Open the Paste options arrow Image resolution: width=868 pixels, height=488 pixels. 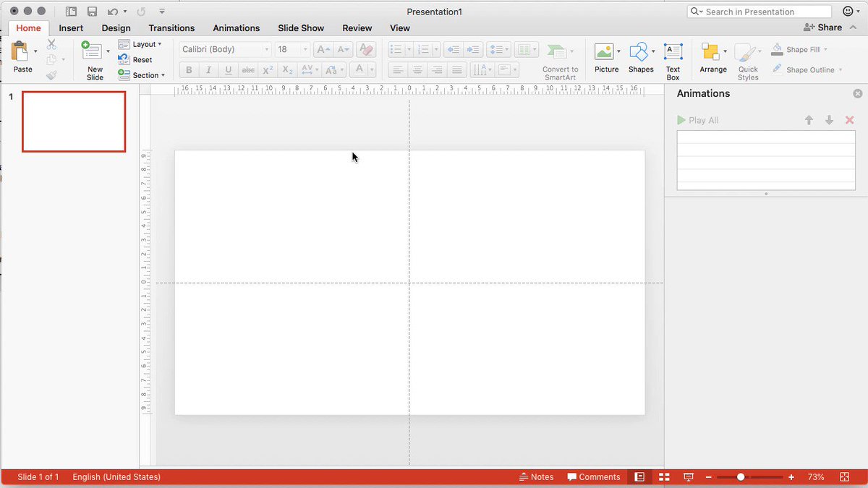(x=35, y=51)
